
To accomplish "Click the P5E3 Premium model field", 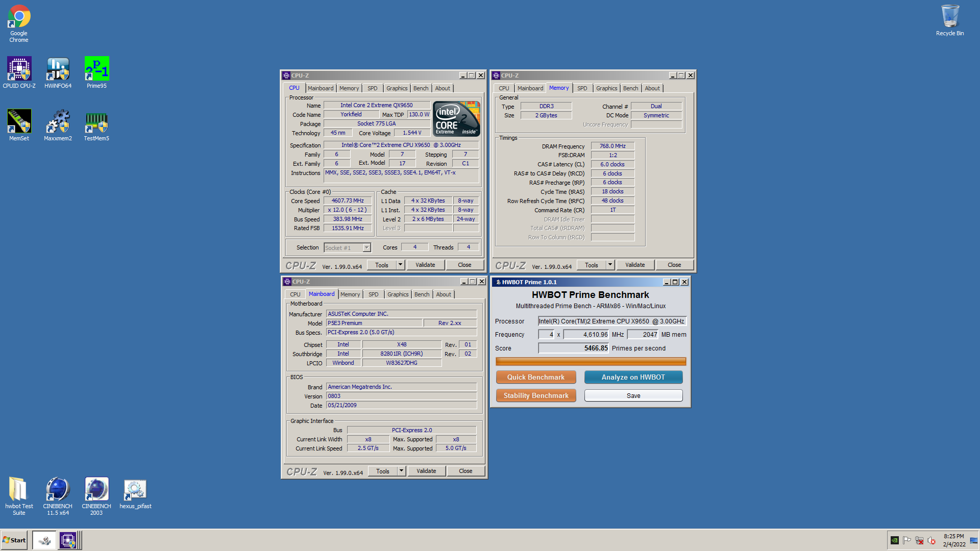I will [x=374, y=323].
